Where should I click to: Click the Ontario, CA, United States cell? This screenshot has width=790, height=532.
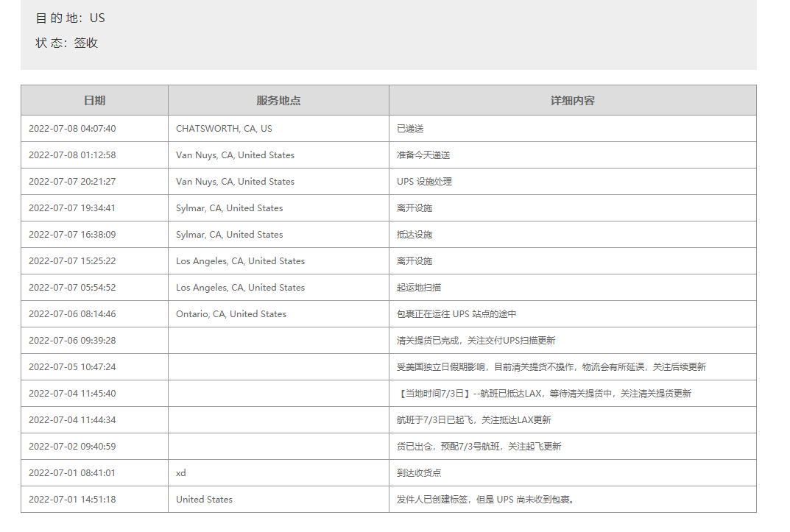pyautogui.click(x=231, y=314)
